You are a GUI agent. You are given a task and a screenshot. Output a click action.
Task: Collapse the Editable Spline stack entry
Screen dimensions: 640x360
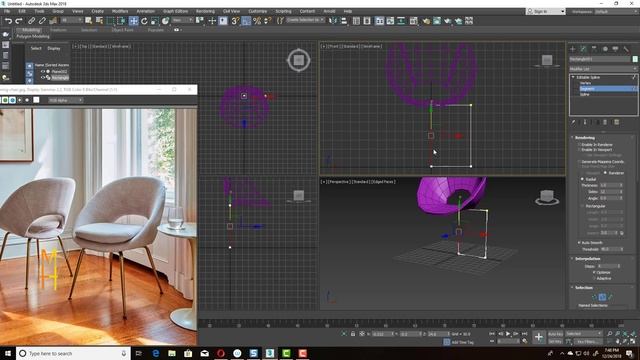tap(573, 77)
